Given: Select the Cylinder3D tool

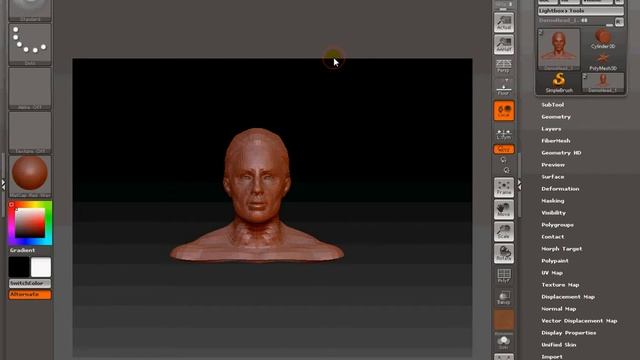Looking at the screenshot, I should [603, 39].
